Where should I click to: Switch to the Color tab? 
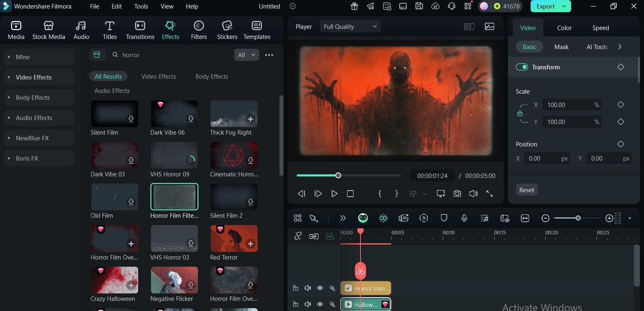pos(564,28)
